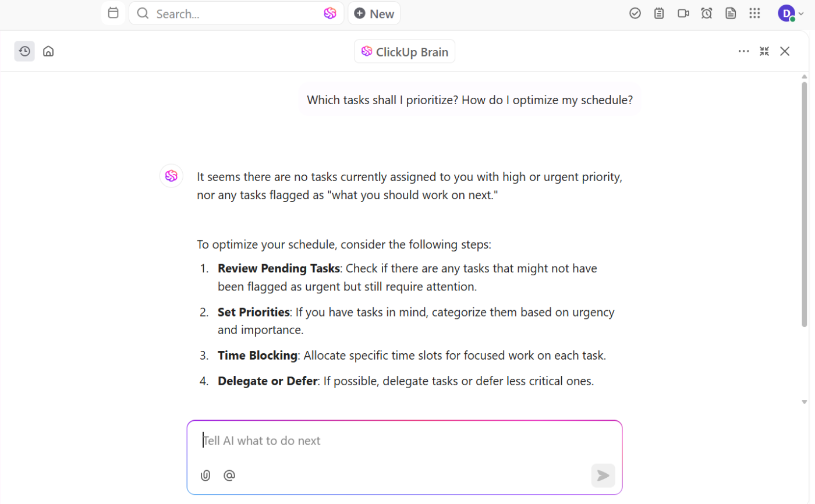Focus the 'Tell AI what to do next' field
The height and width of the screenshot is (504, 815).
(396, 441)
